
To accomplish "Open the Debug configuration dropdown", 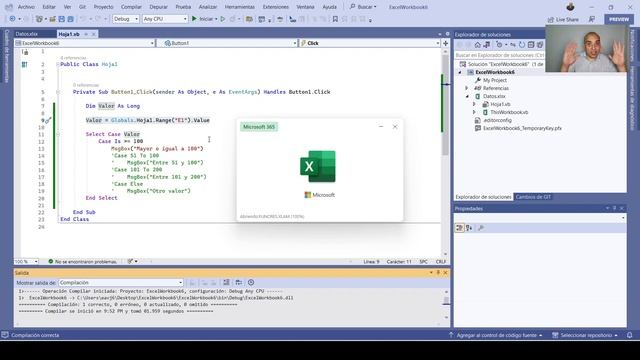I will [126, 19].
